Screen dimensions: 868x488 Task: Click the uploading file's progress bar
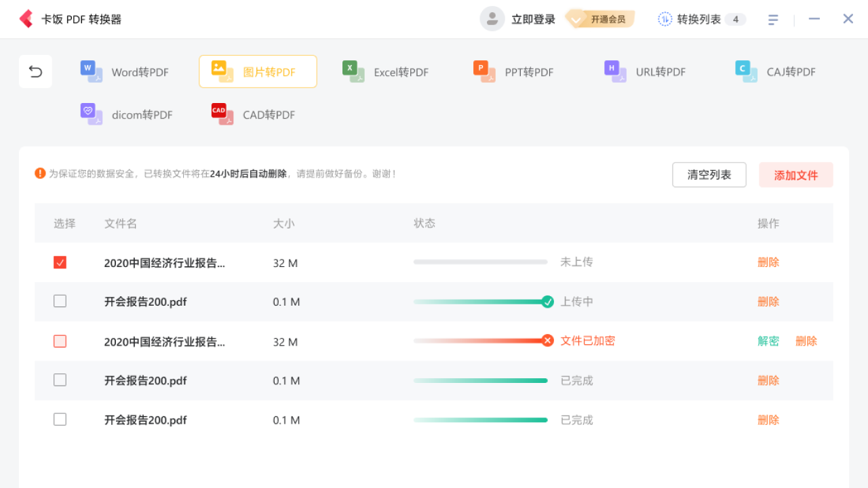(x=481, y=301)
